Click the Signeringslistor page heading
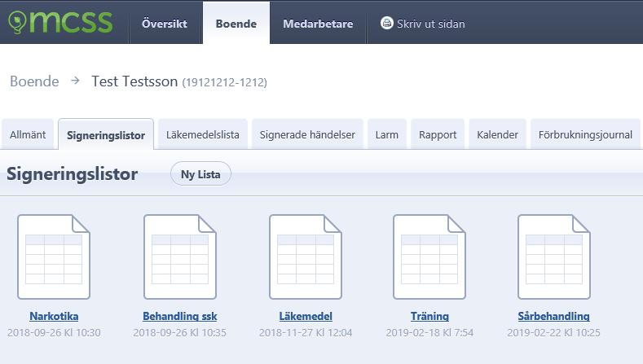The image size is (643, 364). 73,173
